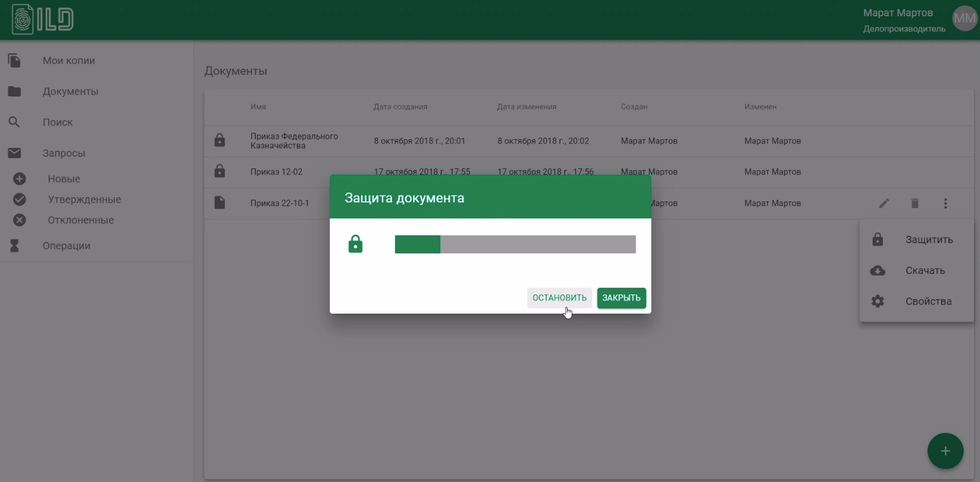
Task: Show Утвержденные approved requests
Action: [84, 199]
